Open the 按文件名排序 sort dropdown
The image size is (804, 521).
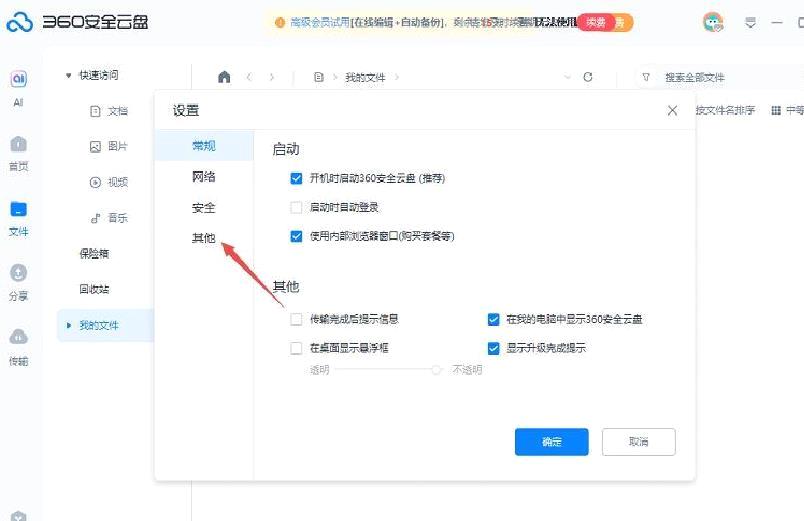(725, 110)
